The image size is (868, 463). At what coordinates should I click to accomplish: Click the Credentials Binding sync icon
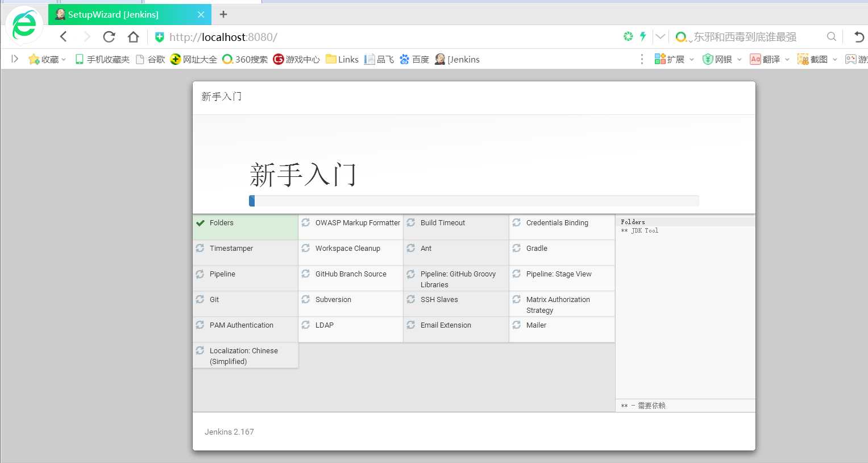[x=517, y=222]
